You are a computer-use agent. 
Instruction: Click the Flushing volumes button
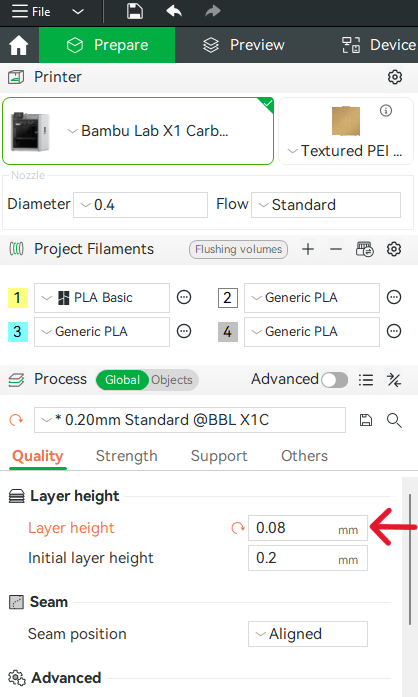238,249
